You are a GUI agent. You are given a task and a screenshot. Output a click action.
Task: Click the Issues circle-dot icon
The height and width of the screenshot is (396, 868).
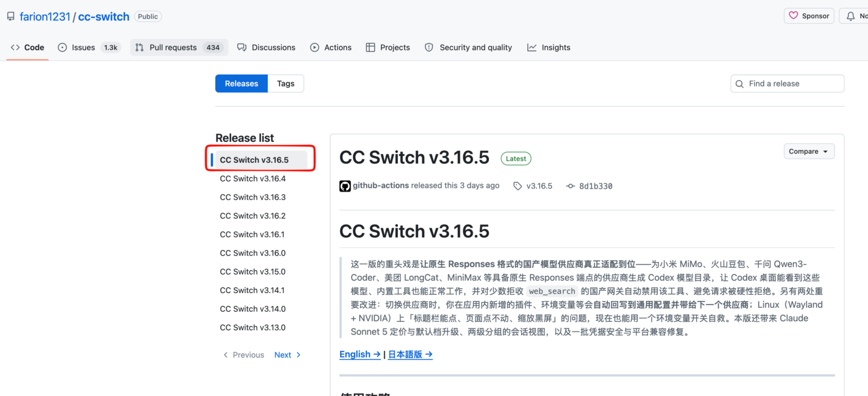[62, 47]
